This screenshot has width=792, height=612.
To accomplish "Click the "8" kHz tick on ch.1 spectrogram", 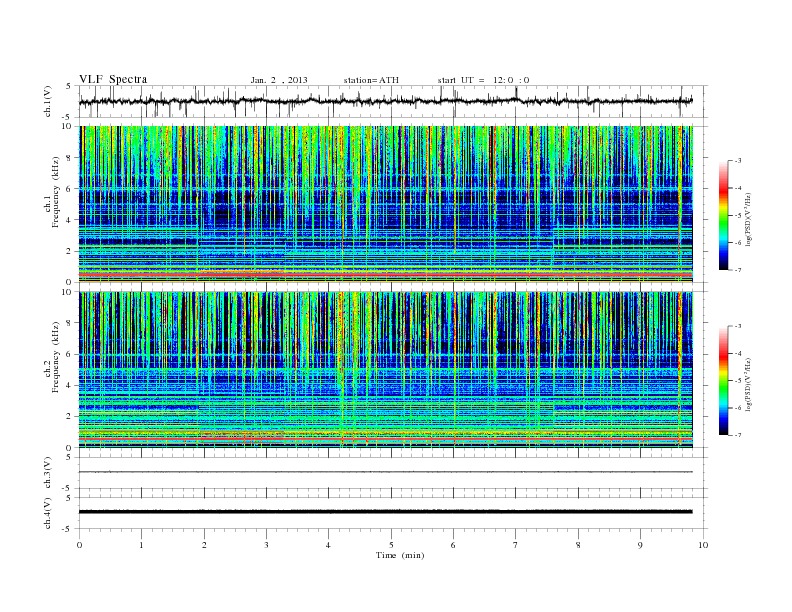I will [x=69, y=158].
